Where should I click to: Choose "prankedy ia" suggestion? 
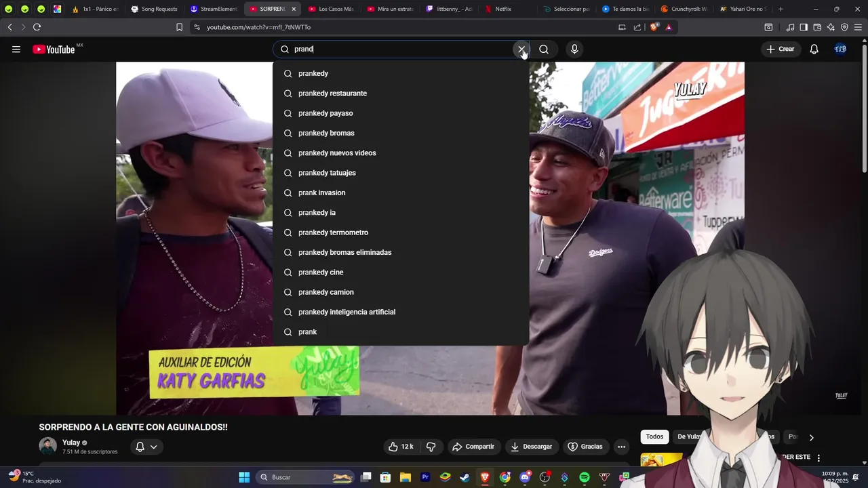click(x=401, y=213)
